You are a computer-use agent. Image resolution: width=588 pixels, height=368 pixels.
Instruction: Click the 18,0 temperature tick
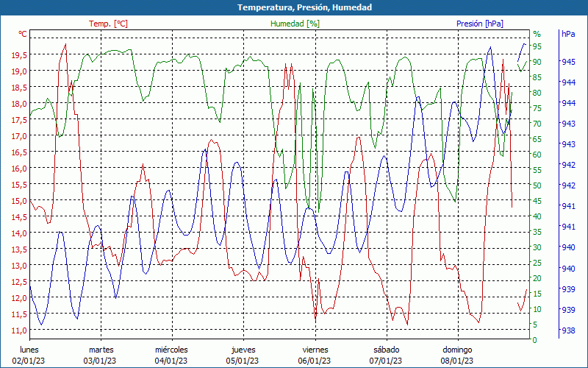(x=19, y=104)
